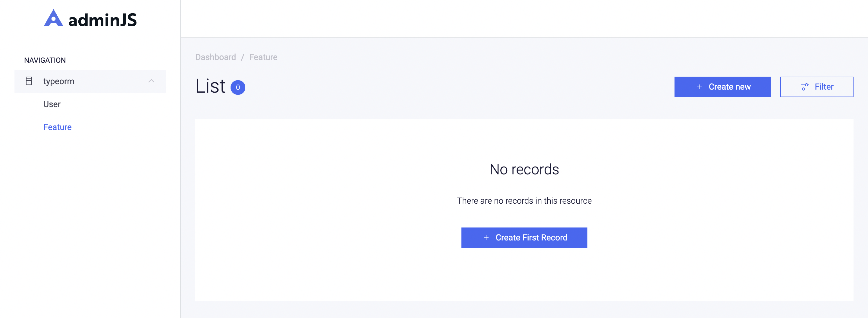This screenshot has width=868, height=318.
Task: Click the plus icon in Create new
Action: coord(699,87)
